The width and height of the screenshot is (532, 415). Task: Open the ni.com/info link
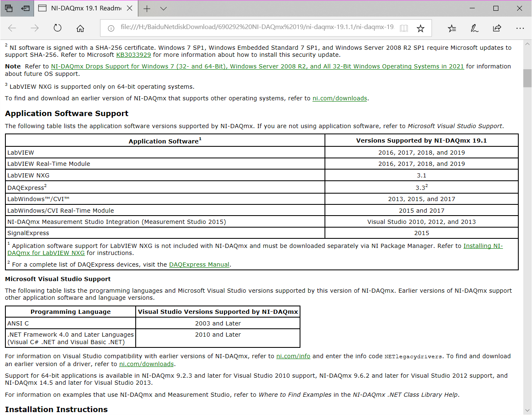(293, 356)
